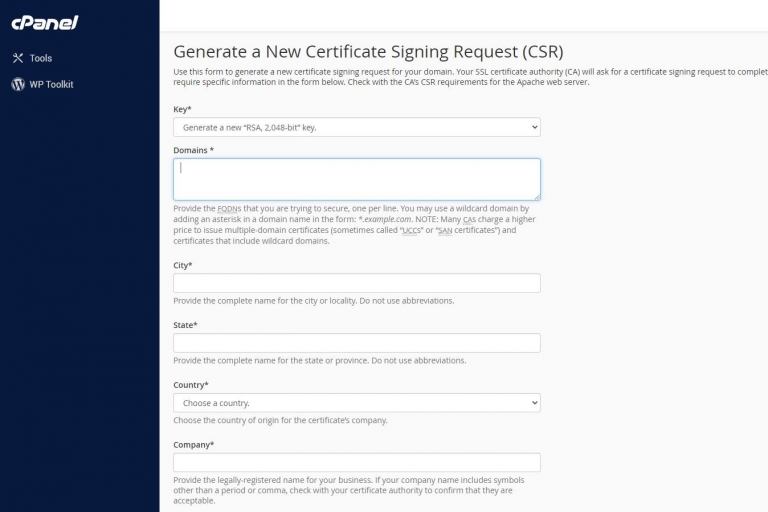Click the Tools wrench icon
Image resolution: width=768 pixels, height=512 pixels.
[18, 58]
